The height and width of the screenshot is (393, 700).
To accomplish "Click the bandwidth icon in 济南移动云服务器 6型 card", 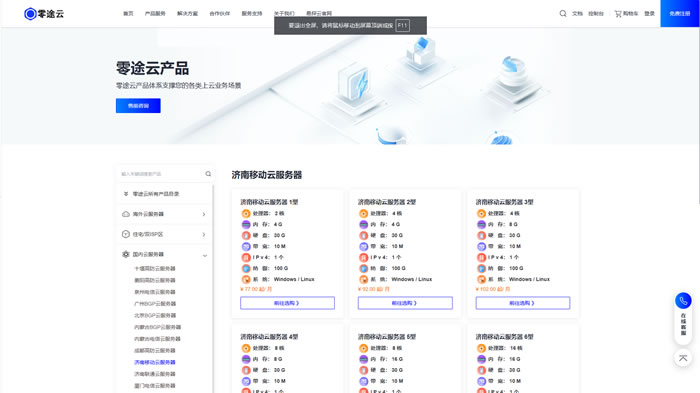I will click(x=481, y=381).
